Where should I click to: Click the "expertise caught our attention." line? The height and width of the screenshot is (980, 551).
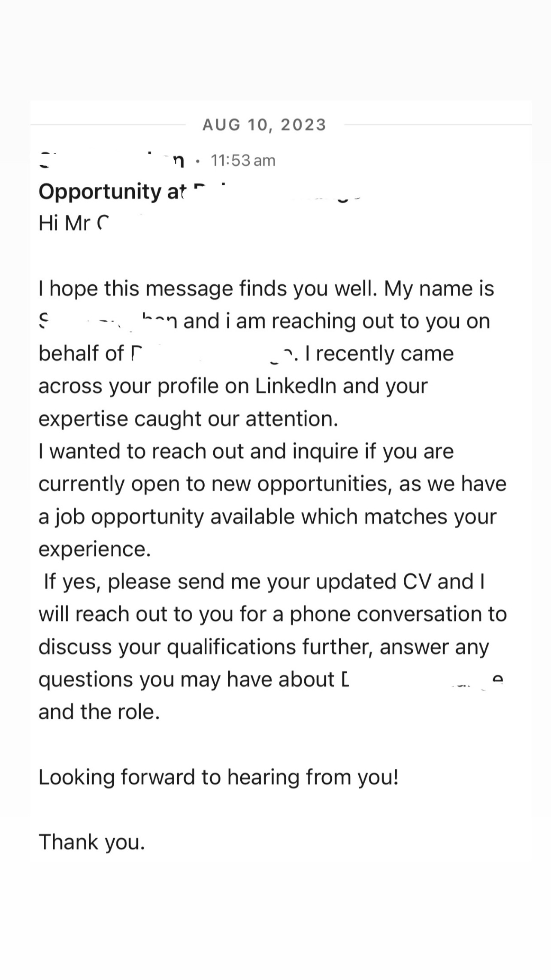[x=188, y=419]
